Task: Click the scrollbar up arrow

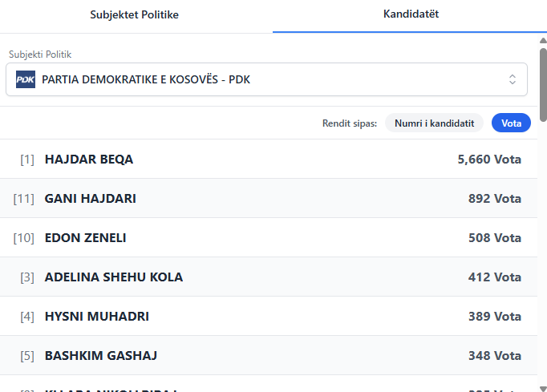Action: tap(543, 40)
